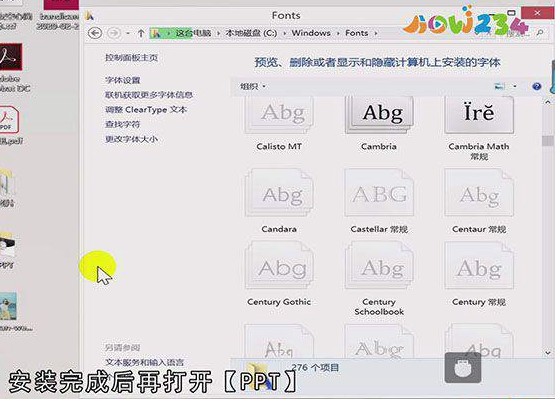Open 控制面板主页 link
The width and height of the screenshot is (555, 399).
(x=131, y=58)
